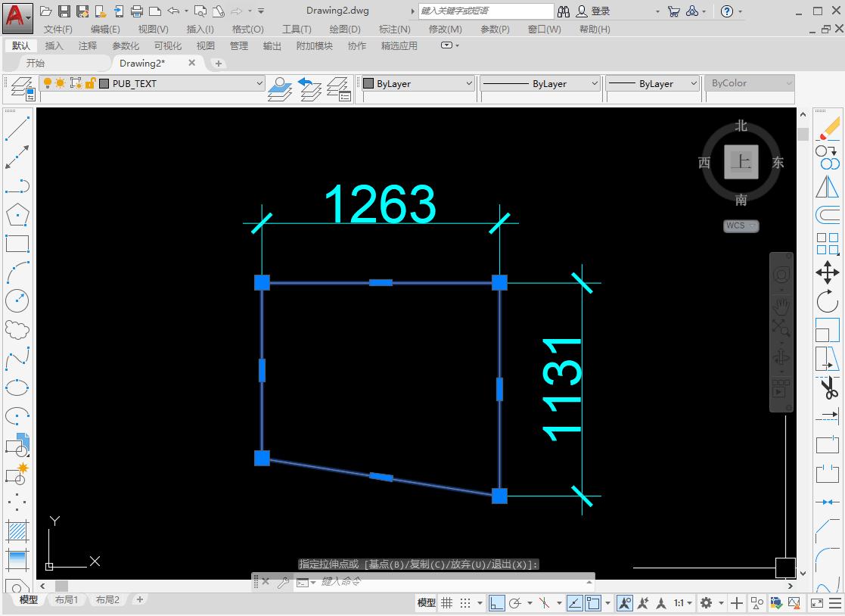This screenshot has height=616, width=845.
Task: Open Layer Properties manager icon
Action: (x=22, y=88)
